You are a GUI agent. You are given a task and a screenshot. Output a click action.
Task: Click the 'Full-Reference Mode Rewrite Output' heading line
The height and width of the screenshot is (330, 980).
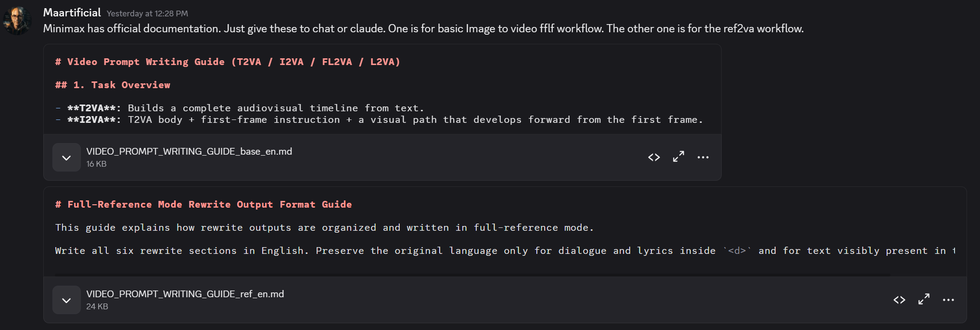204,204
